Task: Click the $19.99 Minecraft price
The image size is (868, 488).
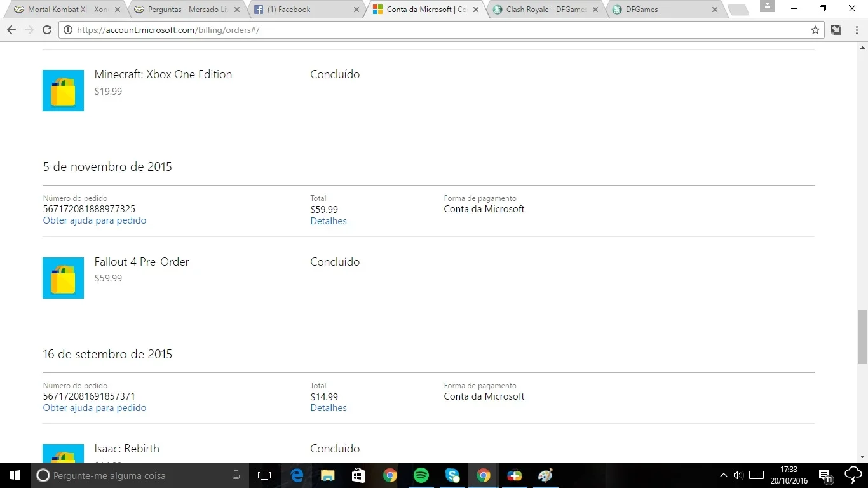Action: [108, 91]
